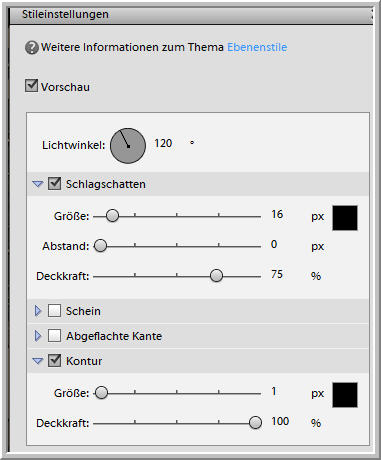Click the help question mark icon

[32, 48]
